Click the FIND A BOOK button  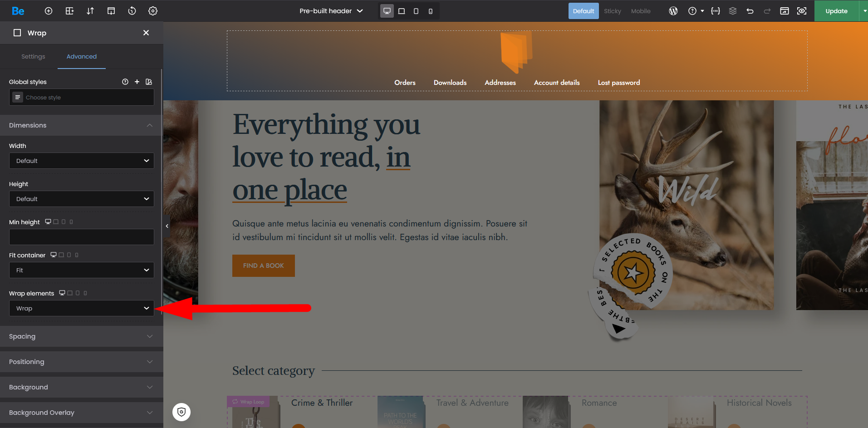(264, 266)
